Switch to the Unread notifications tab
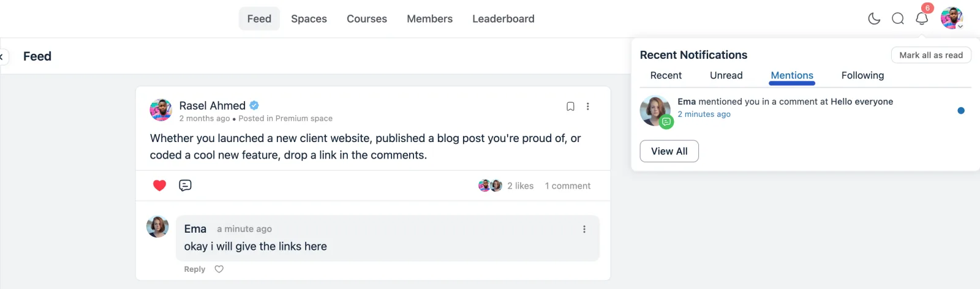 726,75
